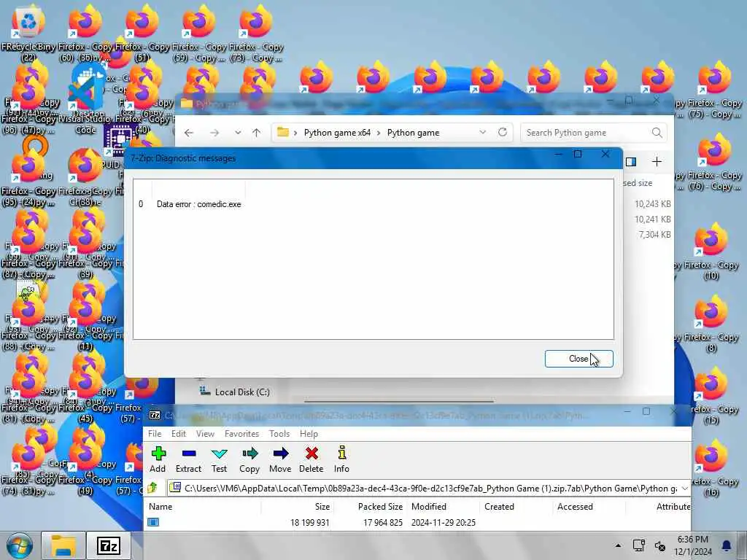This screenshot has height=560, width=747.
Task: Open recent locations chevron in Explorer
Action: (x=238, y=133)
